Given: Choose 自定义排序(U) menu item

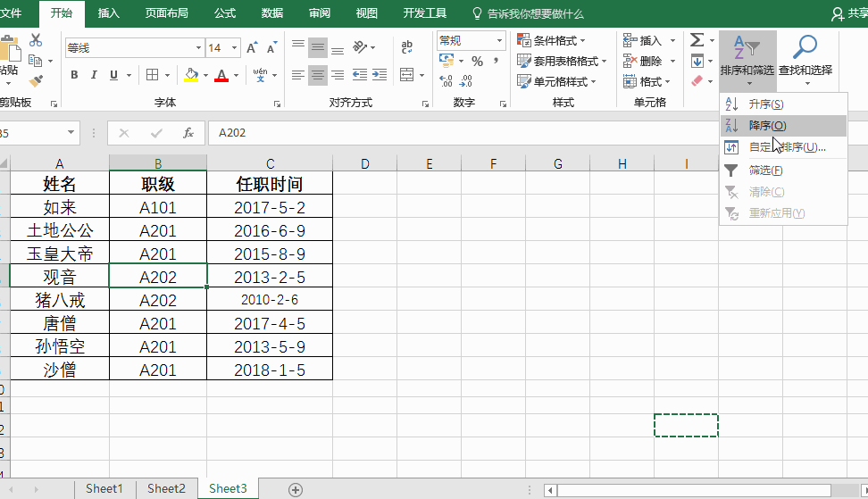Looking at the screenshot, I should point(783,147).
